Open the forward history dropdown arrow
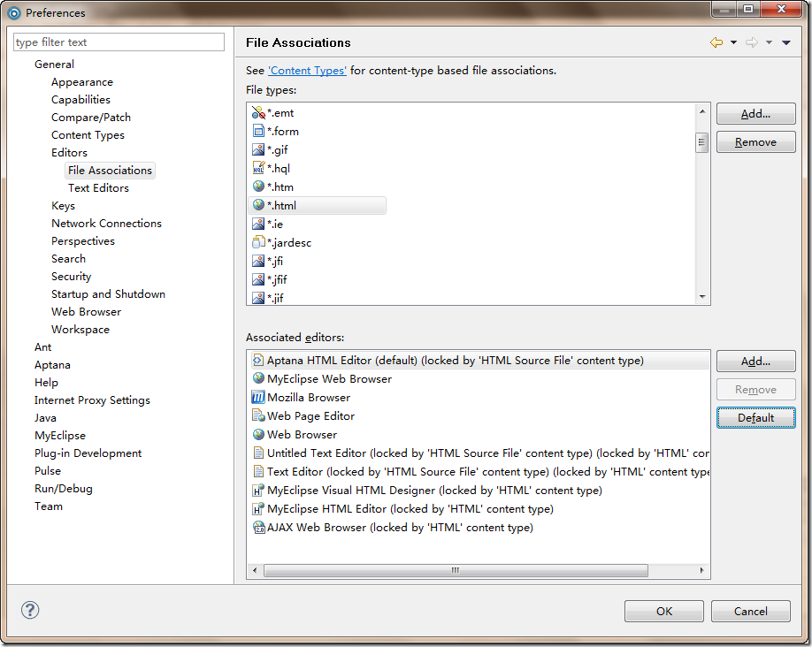This screenshot has height=647, width=812. pos(769,42)
